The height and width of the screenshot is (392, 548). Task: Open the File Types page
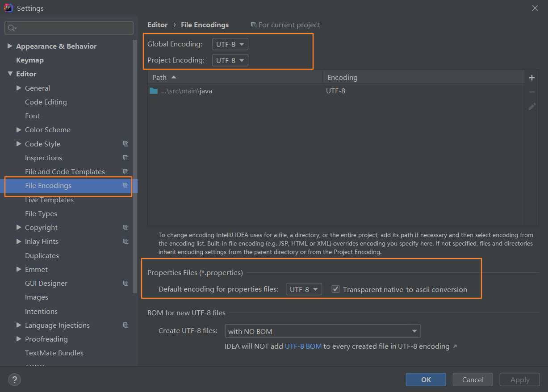41,213
